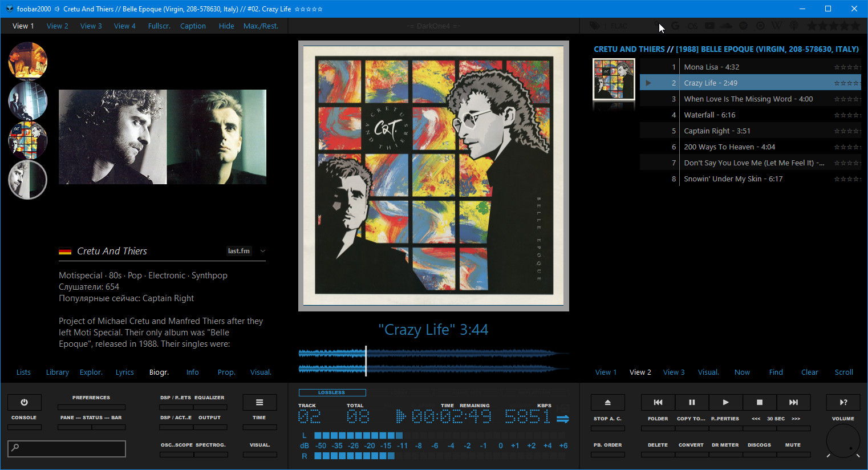Screen dimensions: 868x470
Task: Click the eject icon button
Action: pyautogui.click(x=607, y=402)
